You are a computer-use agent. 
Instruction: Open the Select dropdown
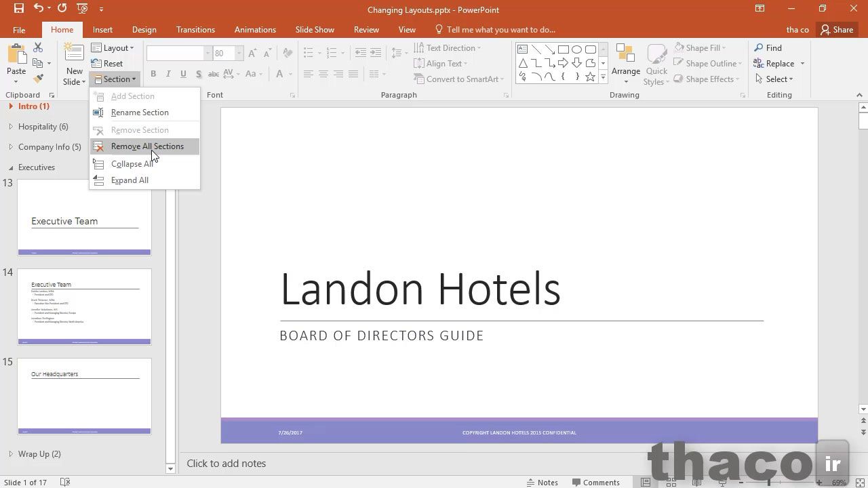(774, 79)
